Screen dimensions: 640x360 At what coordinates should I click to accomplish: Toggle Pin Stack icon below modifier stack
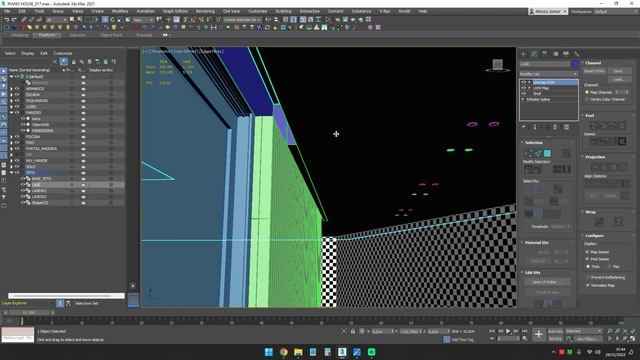[x=524, y=127]
